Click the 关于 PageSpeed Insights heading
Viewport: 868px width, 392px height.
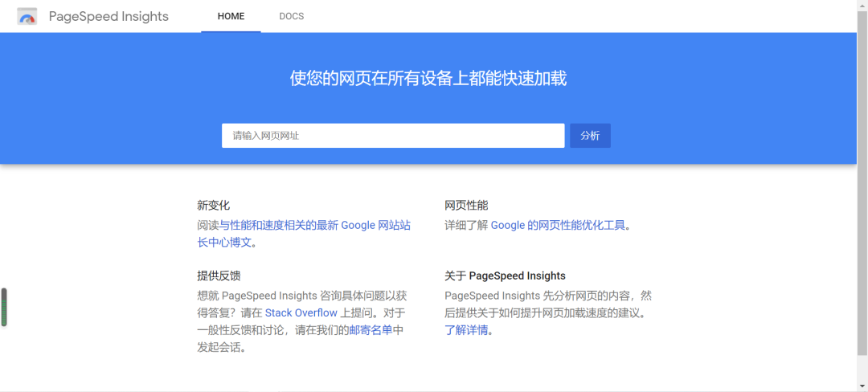coord(505,276)
